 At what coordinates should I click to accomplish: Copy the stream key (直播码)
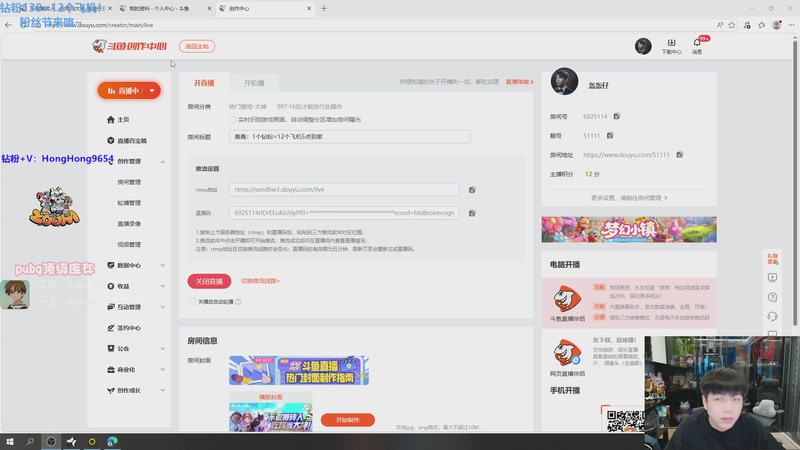click(472, 213)
